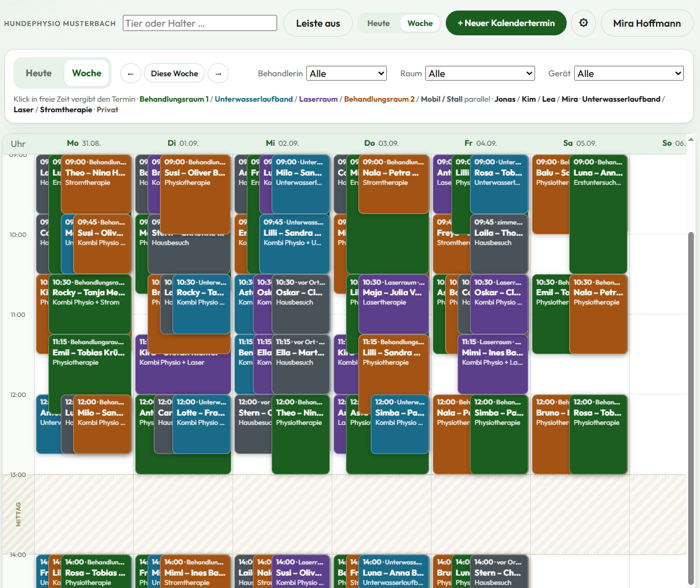Screen dimensions: 700x588
Task: Filter by 'Laserraum' legend link
Action: point(318,99)
